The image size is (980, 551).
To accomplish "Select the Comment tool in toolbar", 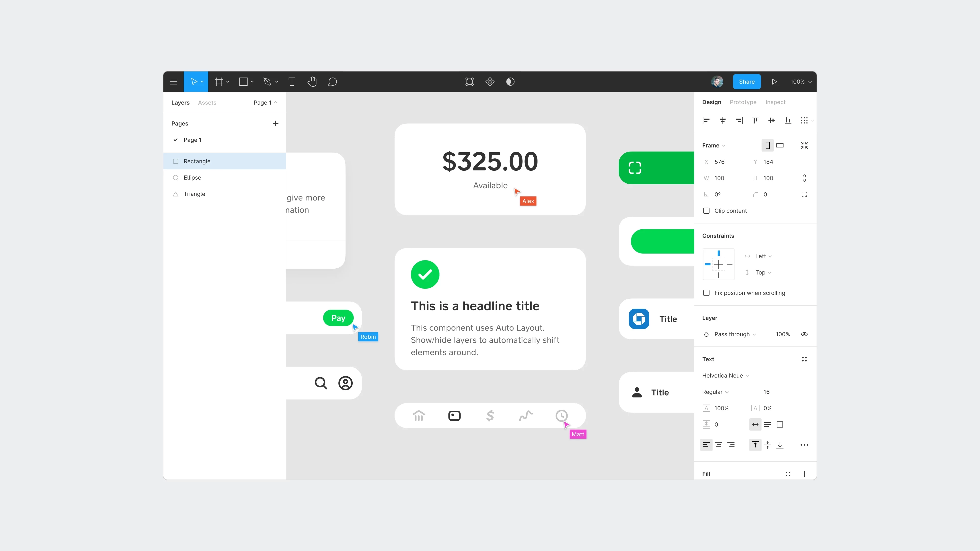I will coord(333,81).
